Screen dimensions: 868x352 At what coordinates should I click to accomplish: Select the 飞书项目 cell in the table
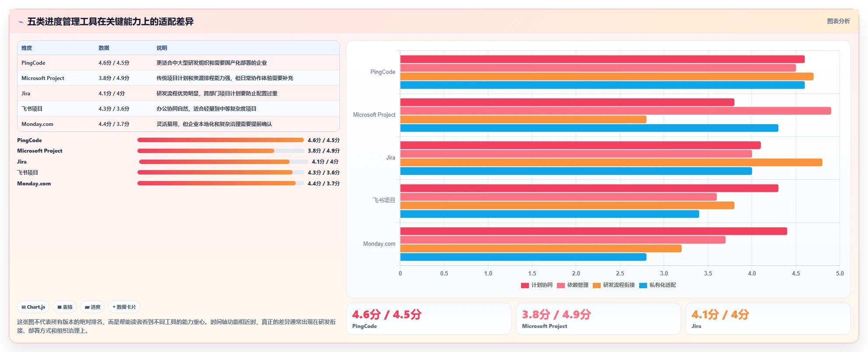click(32, 108)
